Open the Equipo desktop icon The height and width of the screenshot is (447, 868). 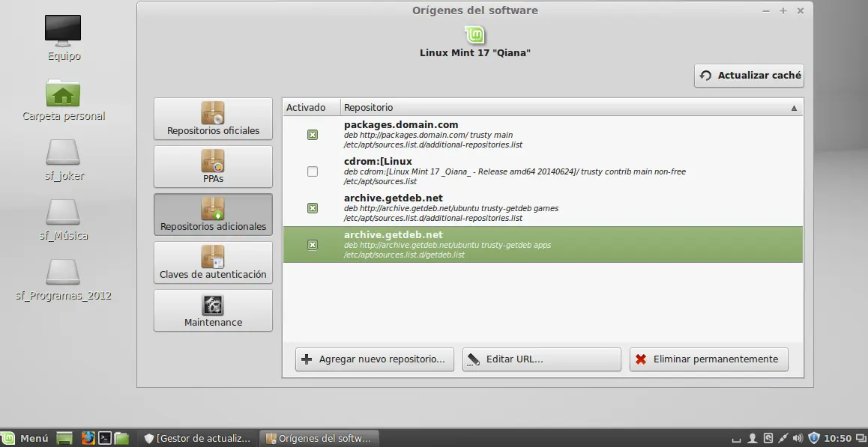tap(63, 37)
